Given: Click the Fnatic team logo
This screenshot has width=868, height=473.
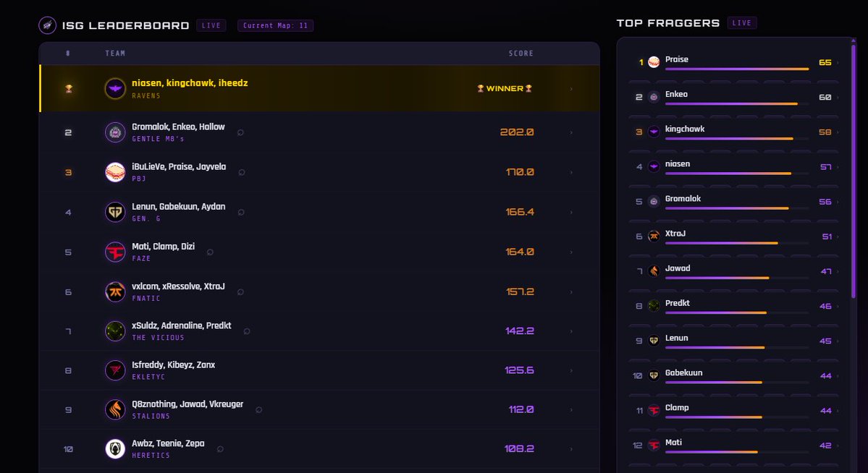Looking at the screenshot, I should pyautogui.click(x=115, y=291).
